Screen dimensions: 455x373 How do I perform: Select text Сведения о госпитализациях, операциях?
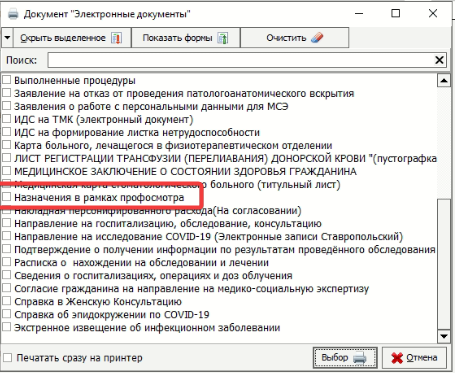click(x=153, y=276)
